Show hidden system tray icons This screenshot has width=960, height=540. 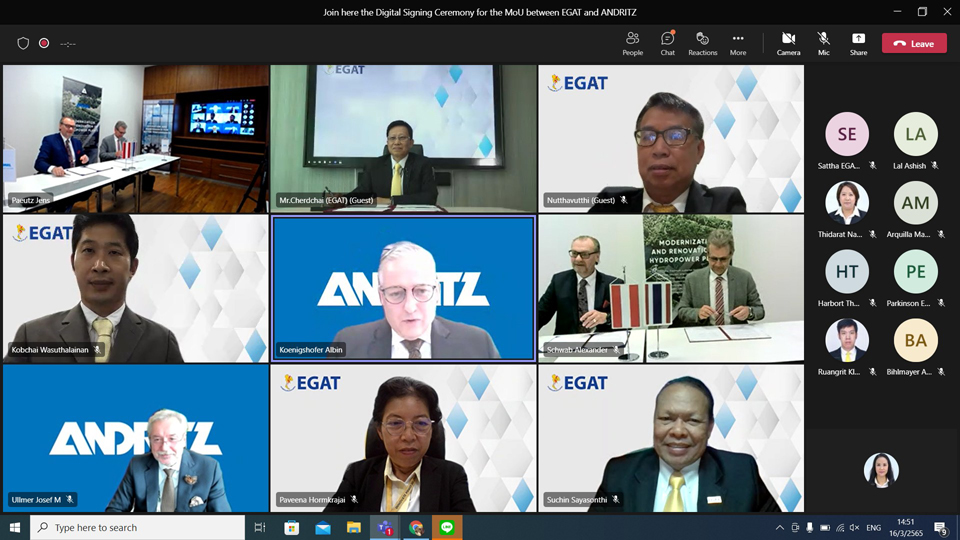click(x=779, y=528)
